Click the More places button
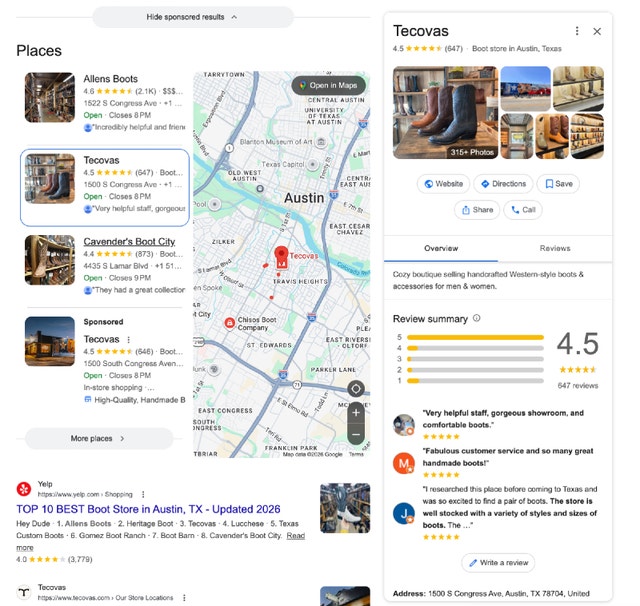The height and width of the screenshot is (606, 640). (x=99, y=438)
